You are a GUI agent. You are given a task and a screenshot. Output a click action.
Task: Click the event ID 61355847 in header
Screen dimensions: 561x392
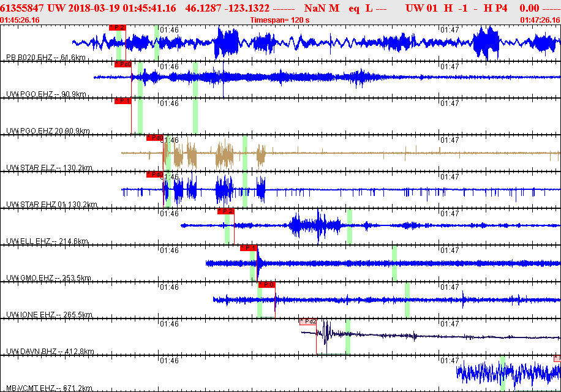click(22, 7)
